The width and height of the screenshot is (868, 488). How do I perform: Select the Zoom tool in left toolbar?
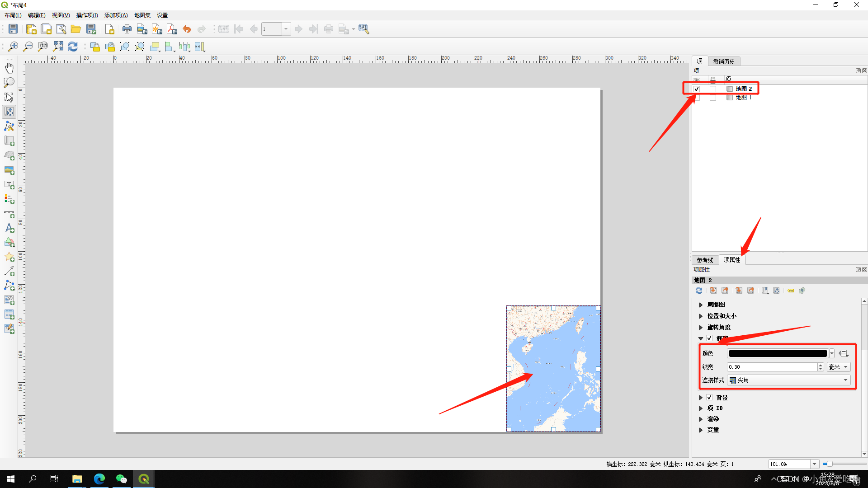9,82
